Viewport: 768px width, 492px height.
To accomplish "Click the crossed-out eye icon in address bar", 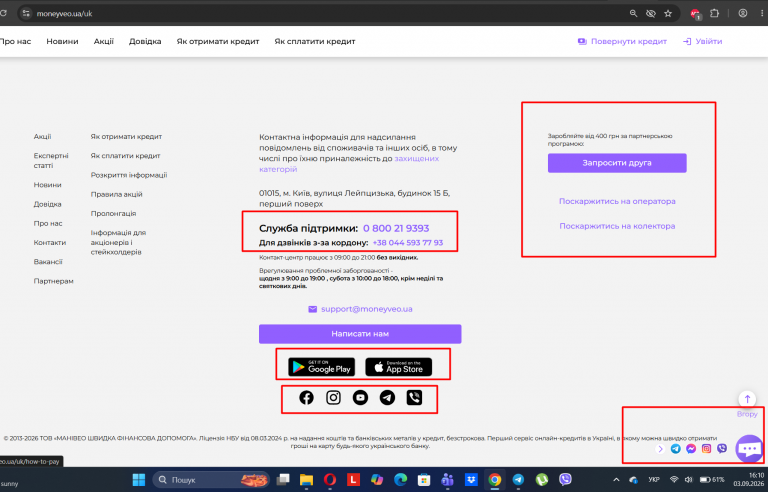I will coord(650,14).
